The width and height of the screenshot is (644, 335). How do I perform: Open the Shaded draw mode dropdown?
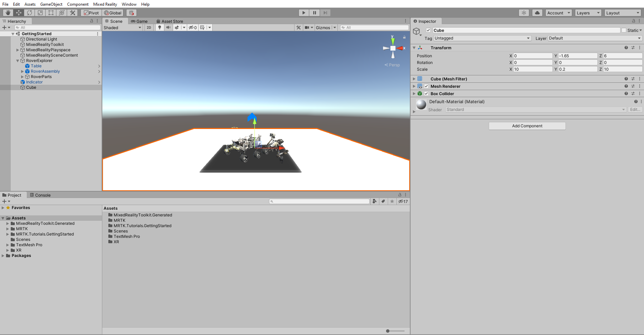pos(122,27)
